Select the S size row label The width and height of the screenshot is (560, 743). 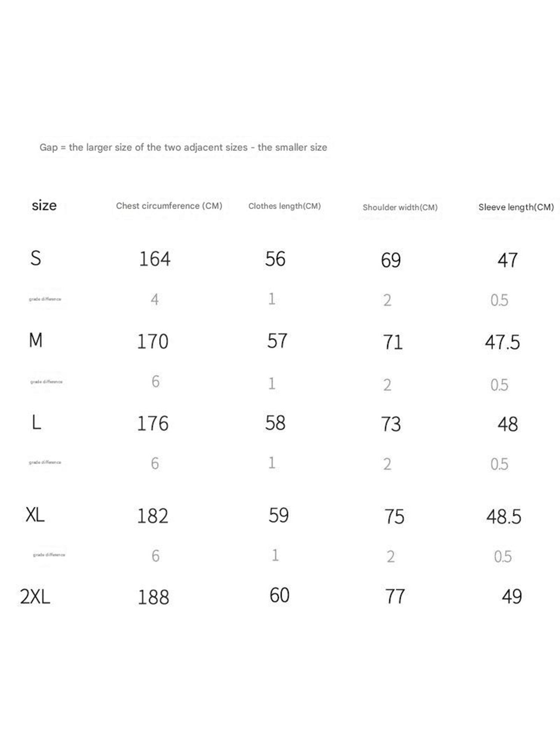click(36, 259)
